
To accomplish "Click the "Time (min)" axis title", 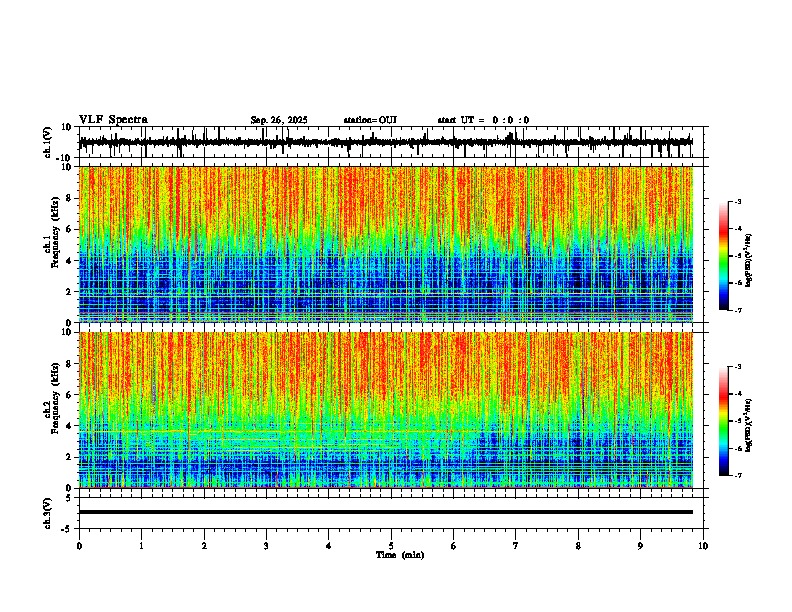I will [x=400, y=555].
